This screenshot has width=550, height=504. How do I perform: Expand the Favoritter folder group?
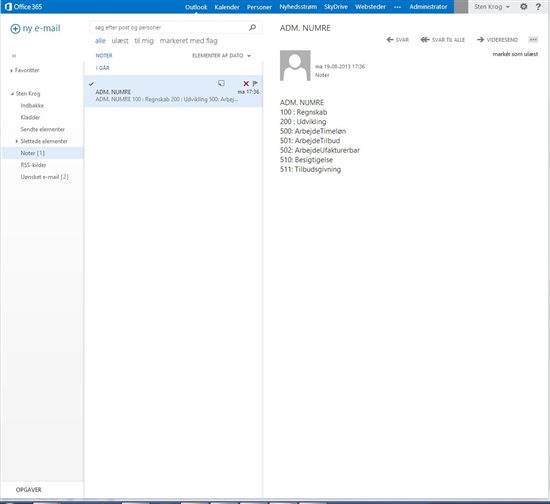(x=12, y=70)
